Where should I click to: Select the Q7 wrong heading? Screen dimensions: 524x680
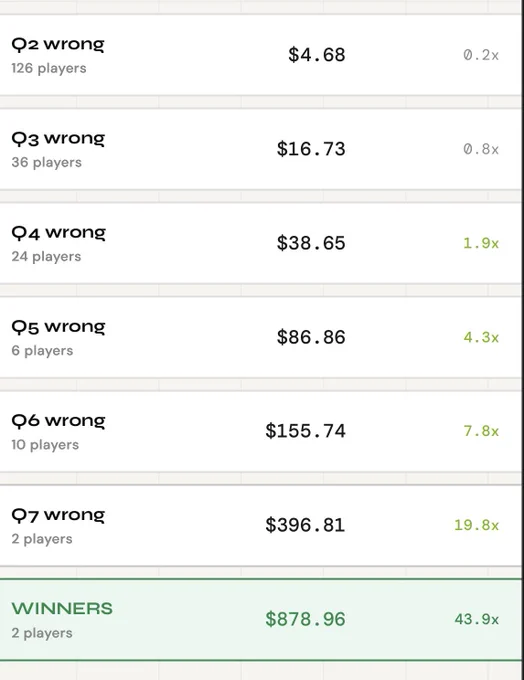[58, 515]
